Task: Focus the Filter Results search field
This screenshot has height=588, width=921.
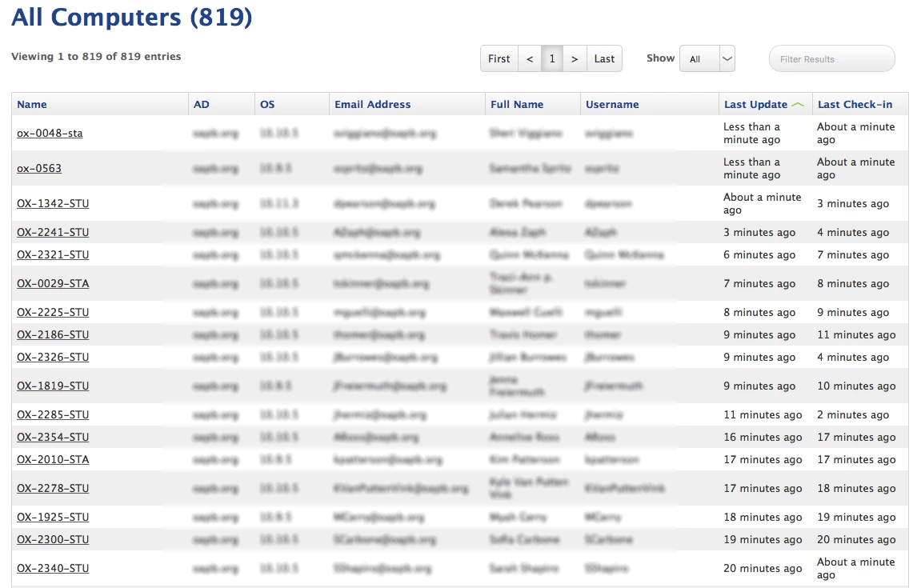Action: pos(831,58)
